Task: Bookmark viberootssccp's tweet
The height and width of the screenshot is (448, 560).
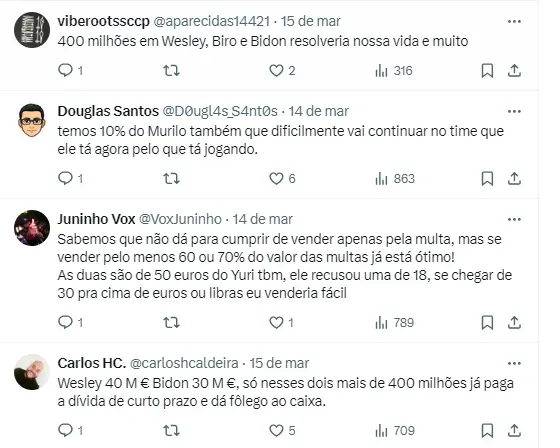Action: [x=487, y=70]
